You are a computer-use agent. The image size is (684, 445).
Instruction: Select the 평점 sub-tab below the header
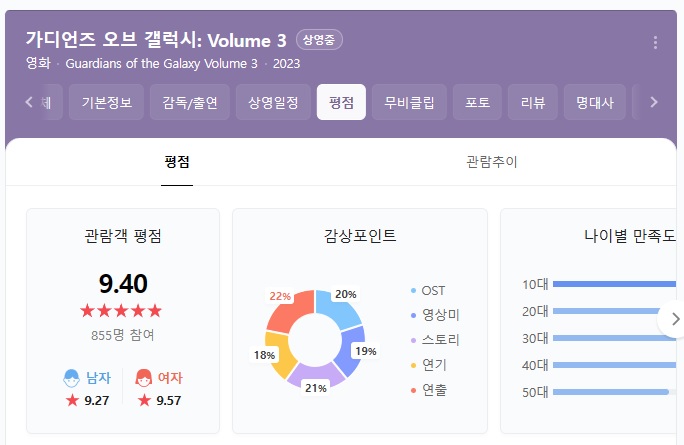coord(177,162)
